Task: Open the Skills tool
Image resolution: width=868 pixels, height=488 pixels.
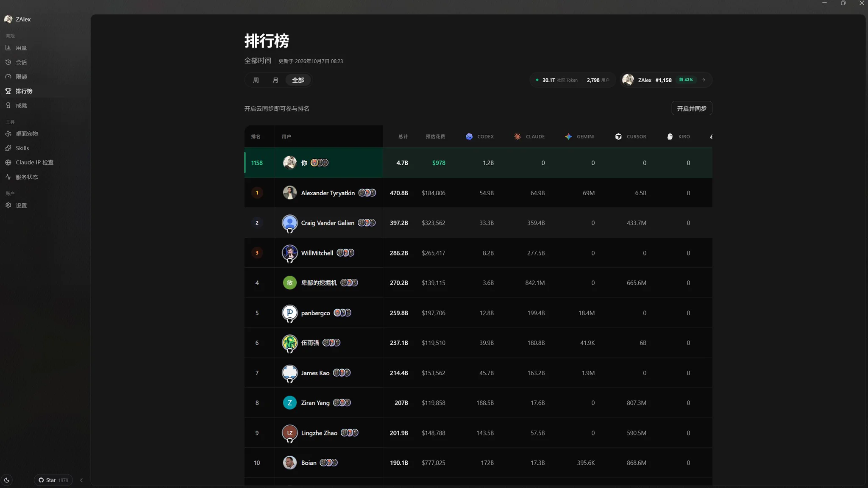Action: 22,148
